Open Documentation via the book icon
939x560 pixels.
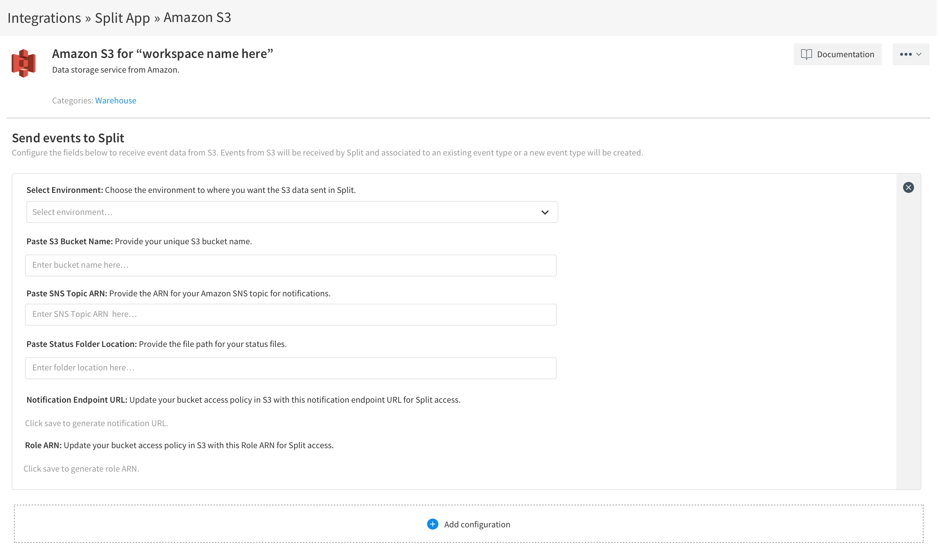point(806,54)
